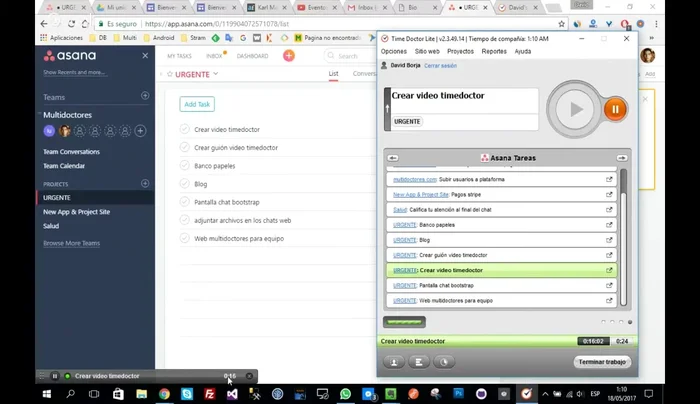
Task: Switch to the List view tab
Action: (333, 74)
